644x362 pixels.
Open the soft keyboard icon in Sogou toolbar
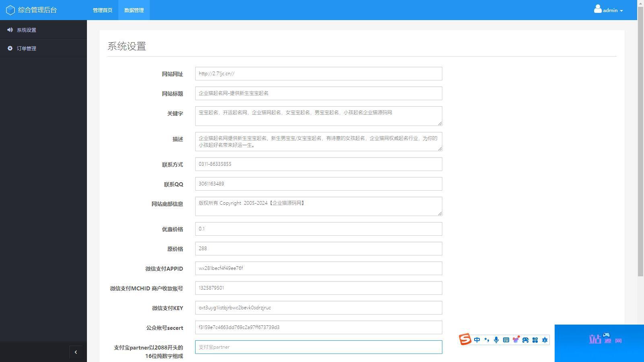pos(506,340)
